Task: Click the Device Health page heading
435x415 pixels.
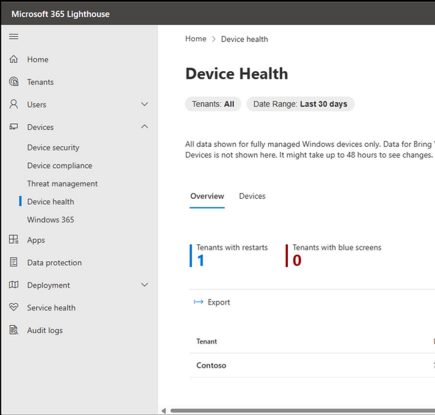Action: pyautogui.click(x=237, y=73)
